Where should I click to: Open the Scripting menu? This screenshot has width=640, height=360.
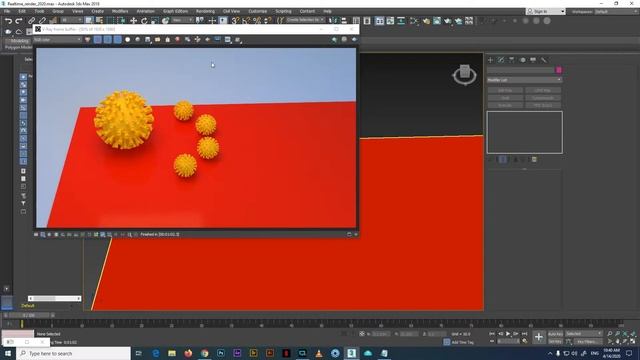click(x=283, y=11)
